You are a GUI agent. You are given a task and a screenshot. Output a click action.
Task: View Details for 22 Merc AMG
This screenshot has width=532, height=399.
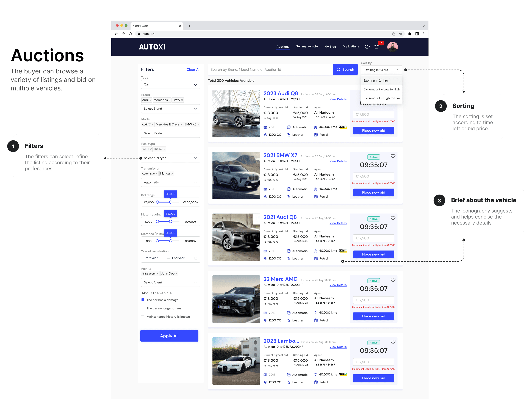[338, 285]
